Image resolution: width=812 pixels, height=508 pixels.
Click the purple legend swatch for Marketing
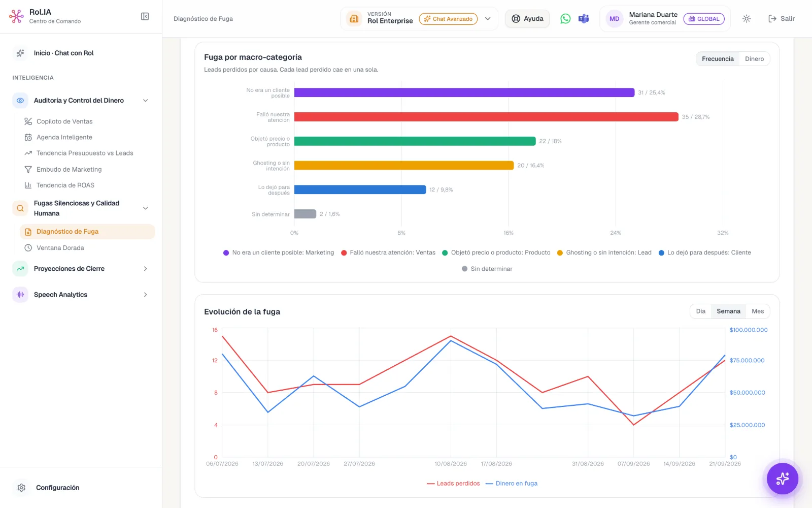[x=226, y=253]
